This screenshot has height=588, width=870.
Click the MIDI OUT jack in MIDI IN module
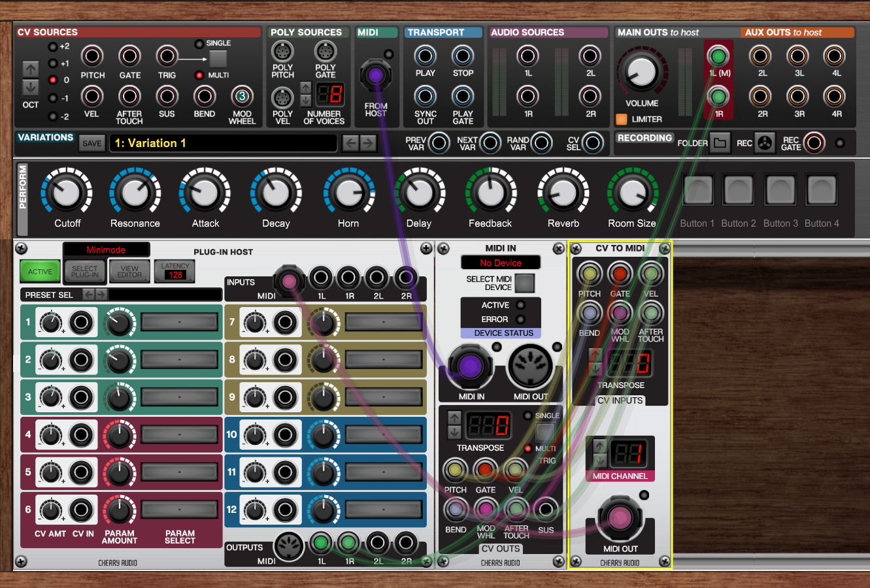pos(530,367)
